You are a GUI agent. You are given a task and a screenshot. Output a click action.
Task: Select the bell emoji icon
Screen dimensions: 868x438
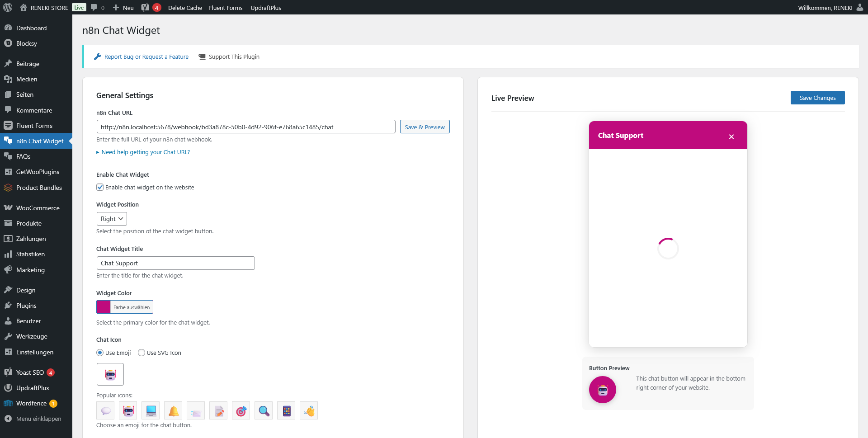pyautogui.click(x=173, y=410)
